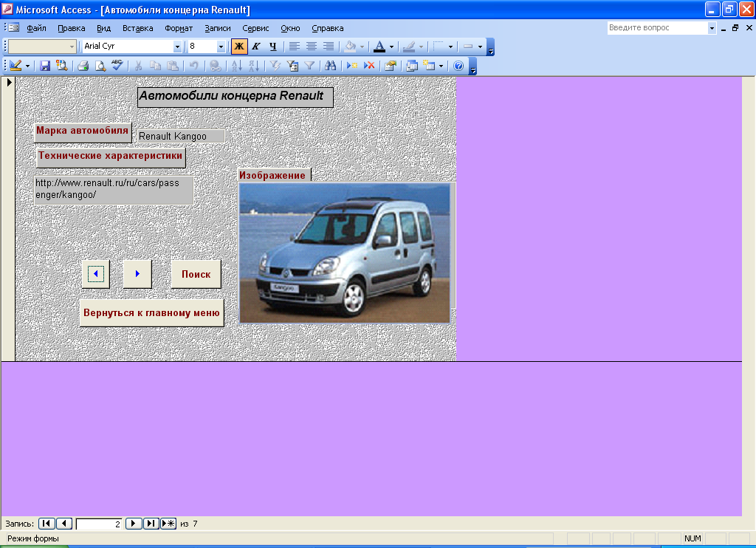This screenshot has height=548, width=756.
Task: Open the Записи menu
Action: 218,28
